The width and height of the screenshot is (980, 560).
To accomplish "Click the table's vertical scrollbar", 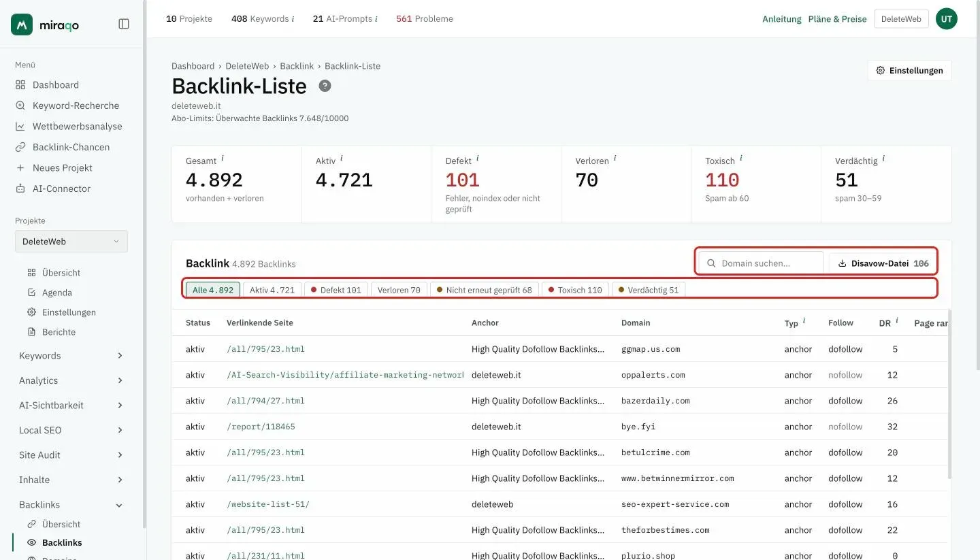I will pos(949,395).
